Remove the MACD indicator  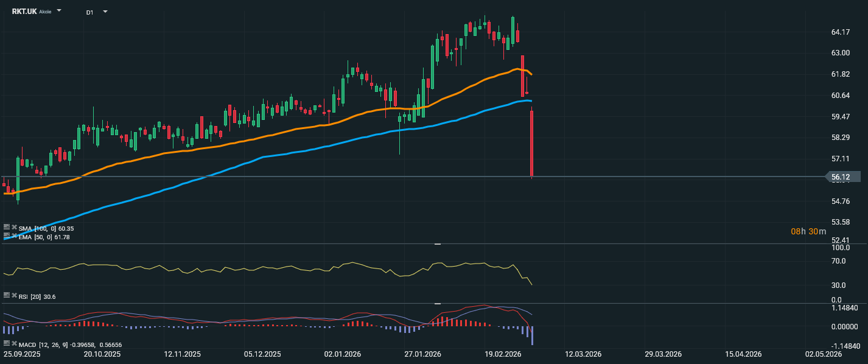[x=14, y=343]
